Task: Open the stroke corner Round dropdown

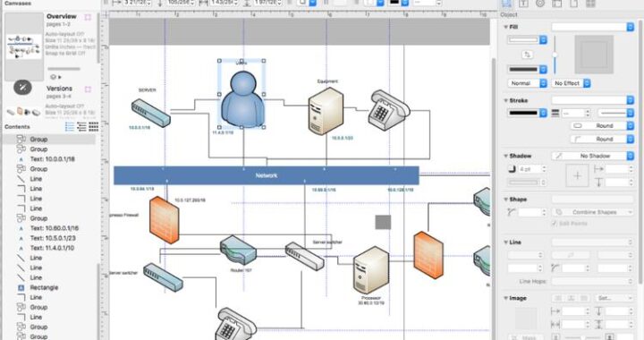Action: (x=603, y=140)
